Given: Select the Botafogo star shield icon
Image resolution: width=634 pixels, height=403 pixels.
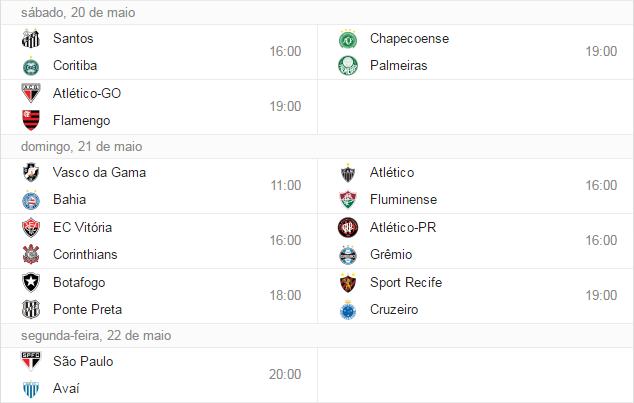Looking at the screenshot, I should pos(31,283).
